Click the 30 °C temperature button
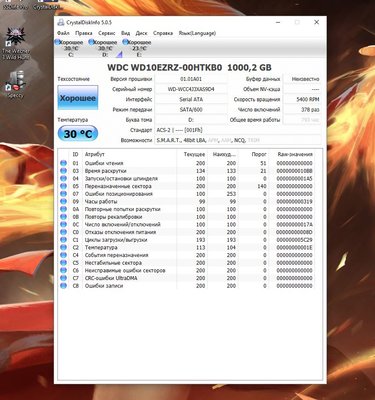The height and width of the screenshot is (400, 375). (78, 134)
